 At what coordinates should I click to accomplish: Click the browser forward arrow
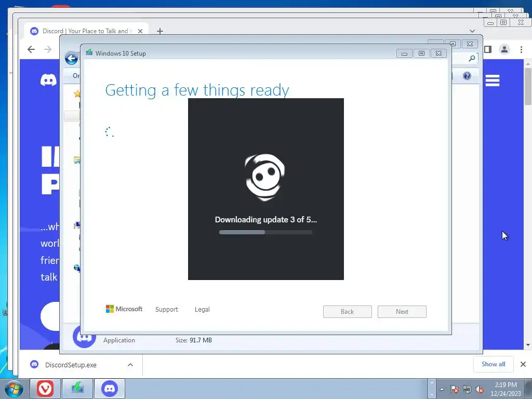click(x=48, y=49)
